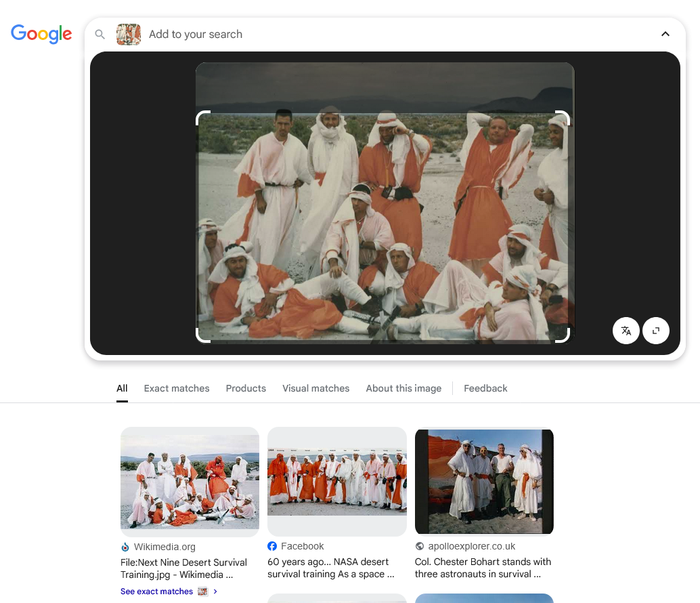Open the apolloexplorer.co.uk result thumbnail

tap(484, 481)
